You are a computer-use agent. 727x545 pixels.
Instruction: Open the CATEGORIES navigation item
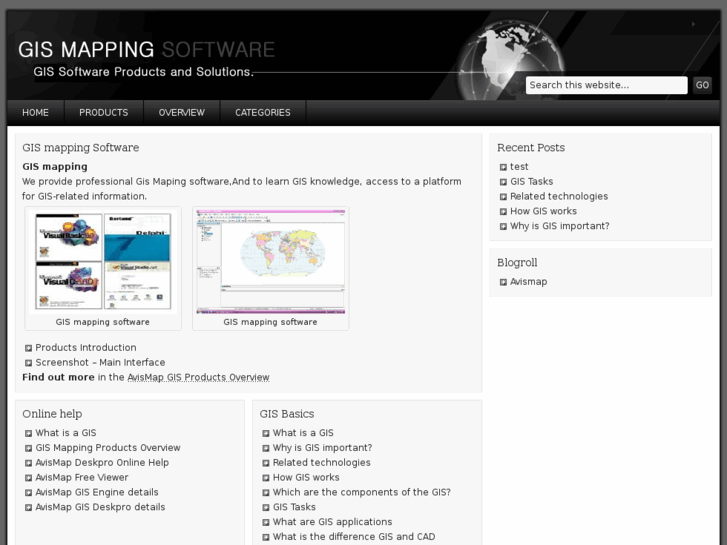(x=263, y=113)
